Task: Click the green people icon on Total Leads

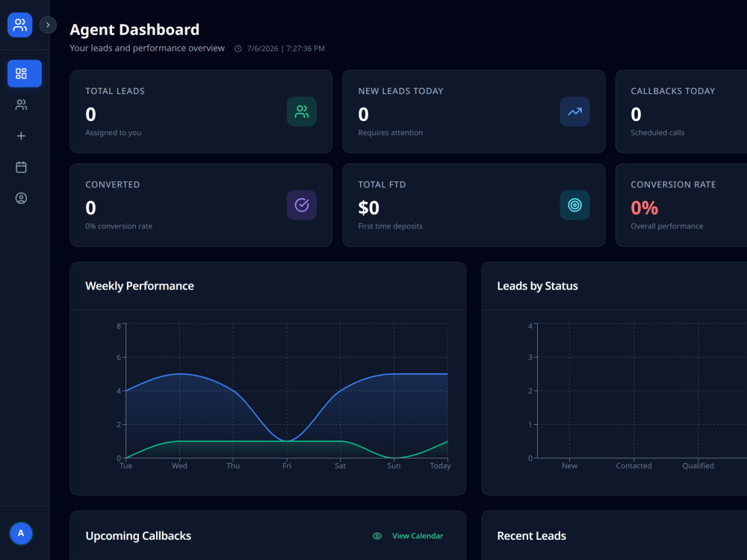Action: [302, 112]
